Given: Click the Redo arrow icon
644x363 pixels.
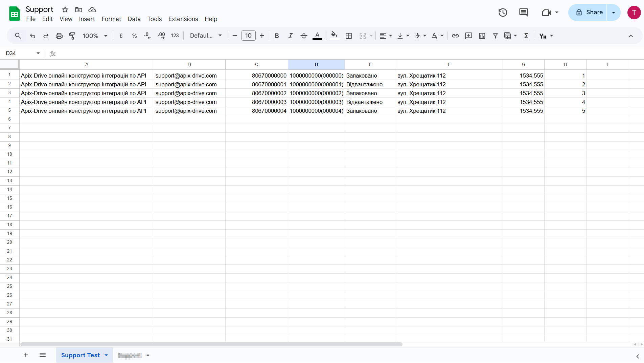Looking at the screenshot, I should click(x=46, y=36).
